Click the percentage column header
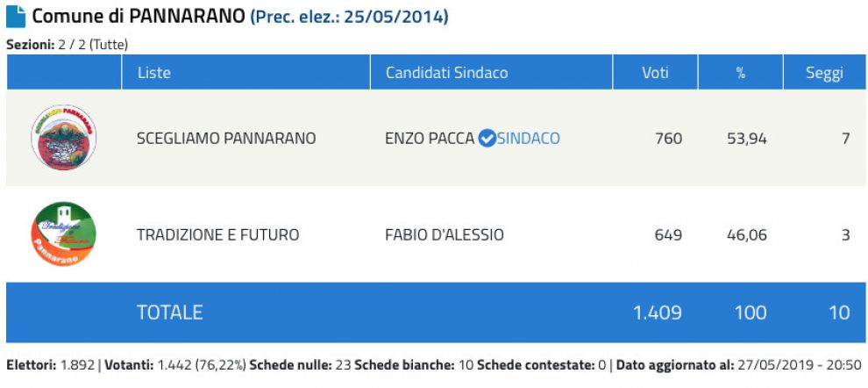The height and width of the screenshot is (388, 868). 741,73
